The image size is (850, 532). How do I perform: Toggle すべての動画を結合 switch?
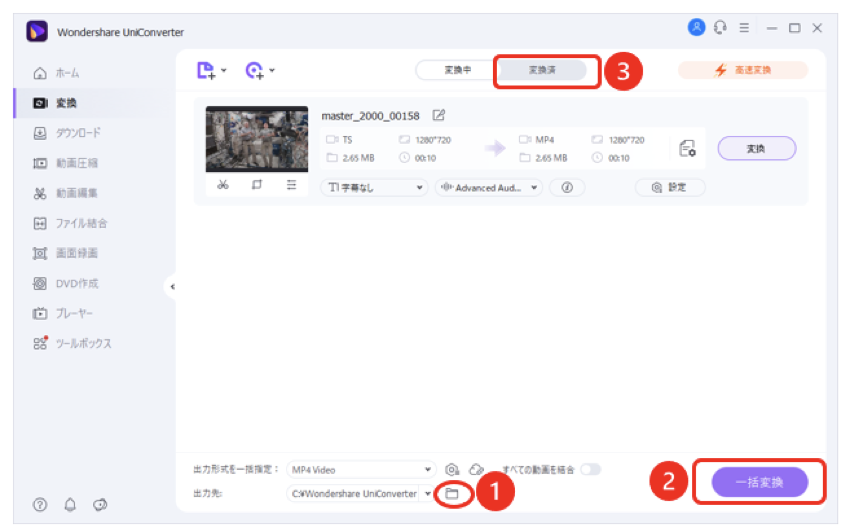point(591,470)
